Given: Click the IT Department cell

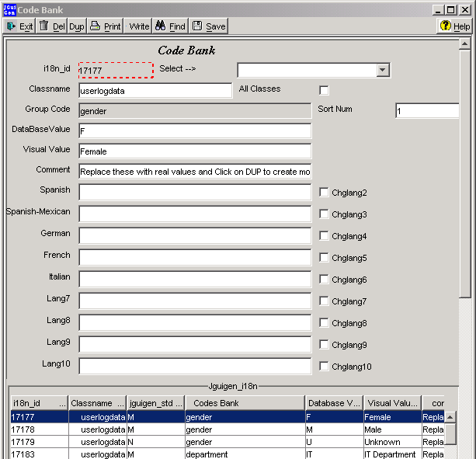Looking at the screenshot, I should (x=392, y=454).
